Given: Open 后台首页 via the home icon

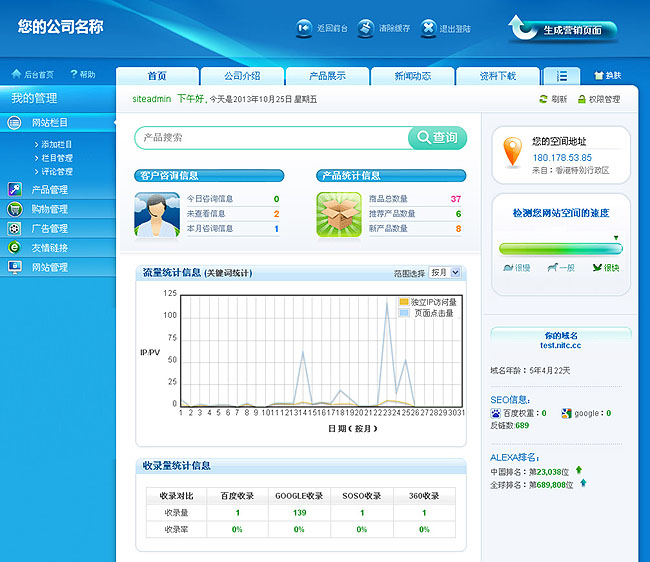Looking at the screenshot, I should pyautogui.click(x=16, y=75).
